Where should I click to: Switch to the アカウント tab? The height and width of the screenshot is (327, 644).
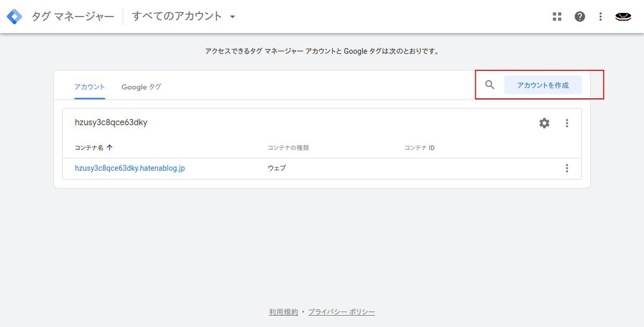point(90,86)
